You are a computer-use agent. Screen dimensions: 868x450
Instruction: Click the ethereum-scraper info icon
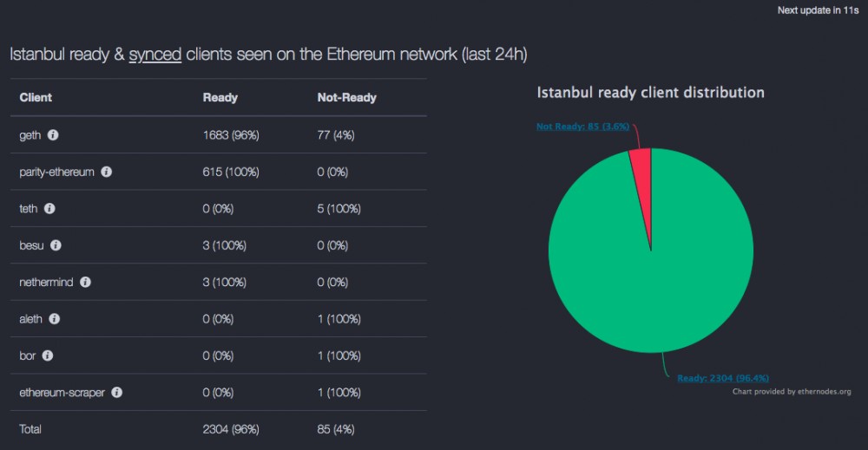117,392
